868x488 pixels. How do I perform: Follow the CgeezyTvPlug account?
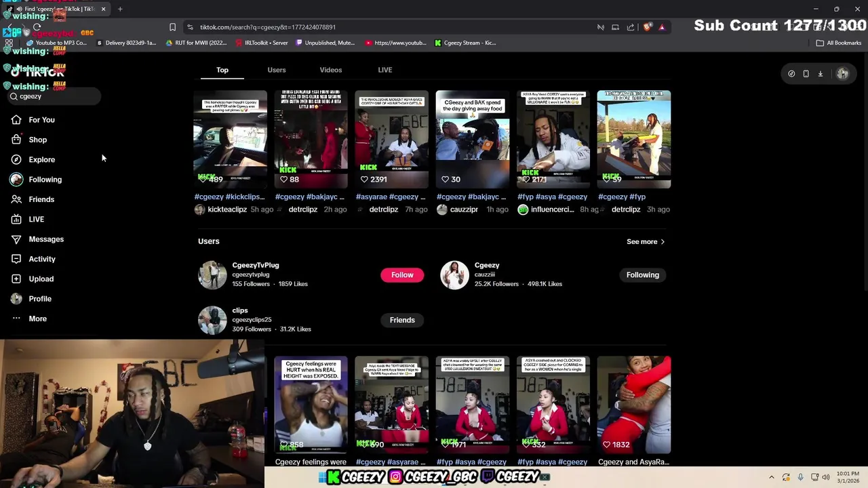pos(402,274)
